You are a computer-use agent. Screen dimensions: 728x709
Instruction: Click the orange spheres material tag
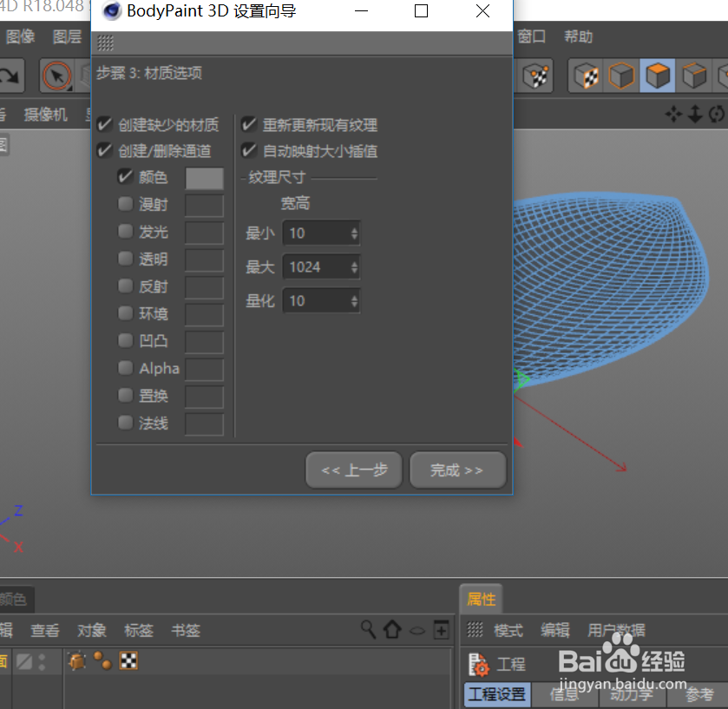102,660
